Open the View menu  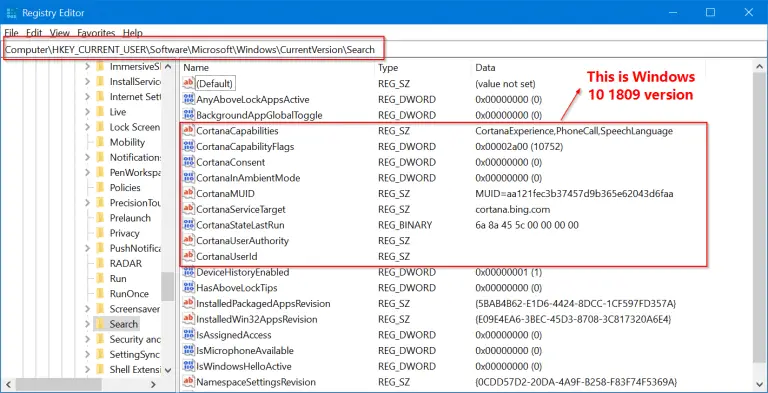(x=60, y=33)
